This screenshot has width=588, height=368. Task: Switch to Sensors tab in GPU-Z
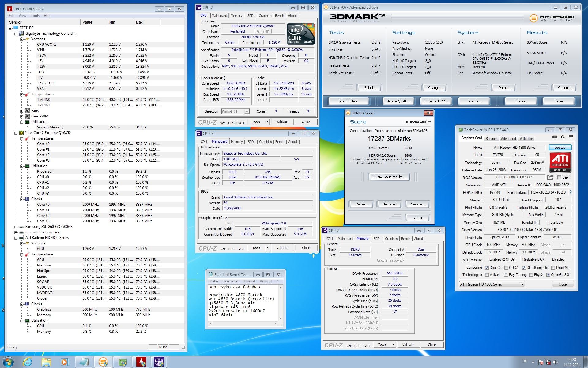(491, 139)
